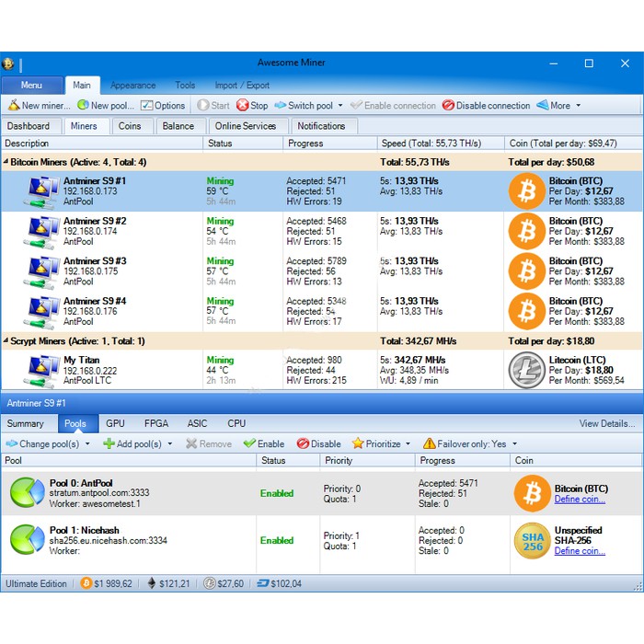Select the Antminer S9 #3 miner row

(x=95, y=271)
